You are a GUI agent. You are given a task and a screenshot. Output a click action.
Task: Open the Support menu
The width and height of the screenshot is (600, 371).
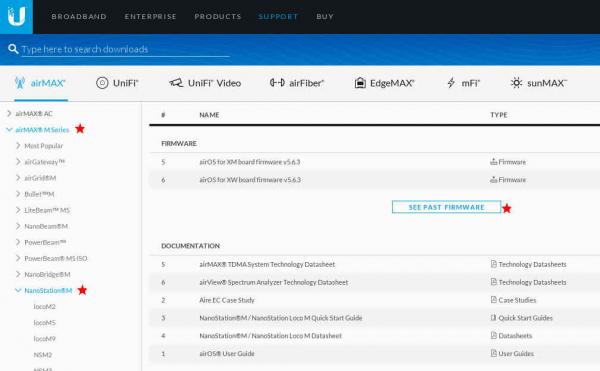(x=278, y=16)
